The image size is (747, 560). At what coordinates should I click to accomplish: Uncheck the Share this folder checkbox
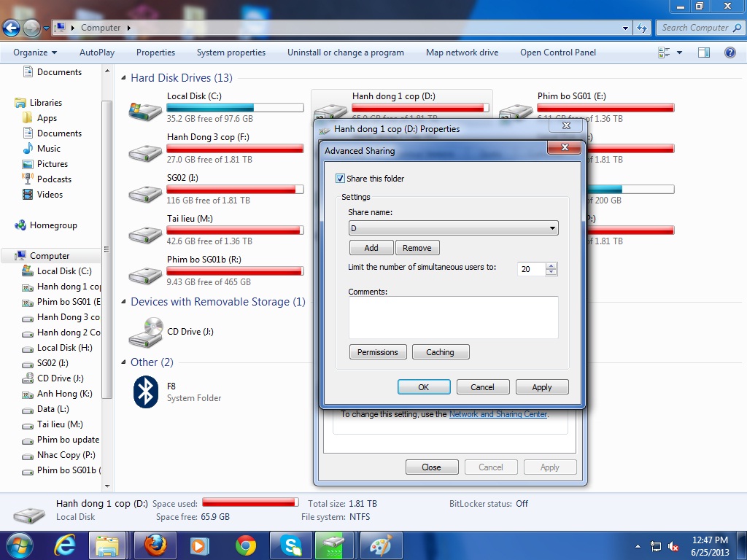click(x=340, y=179)
